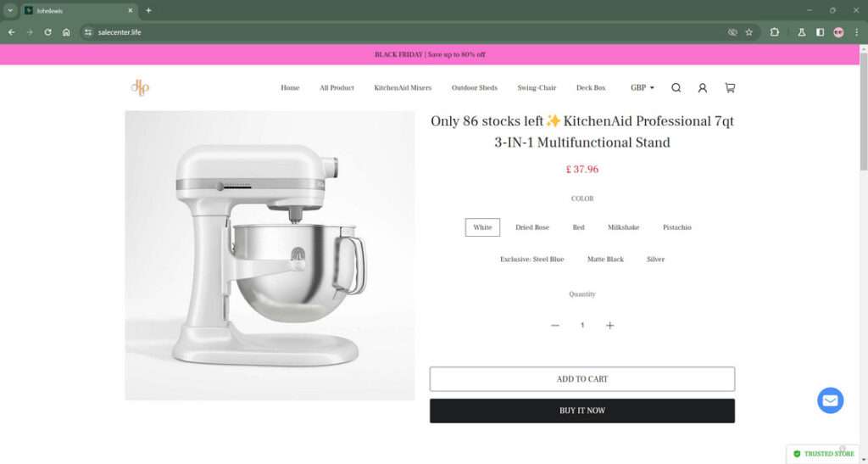Go to browser home icon

pos(66,32)
